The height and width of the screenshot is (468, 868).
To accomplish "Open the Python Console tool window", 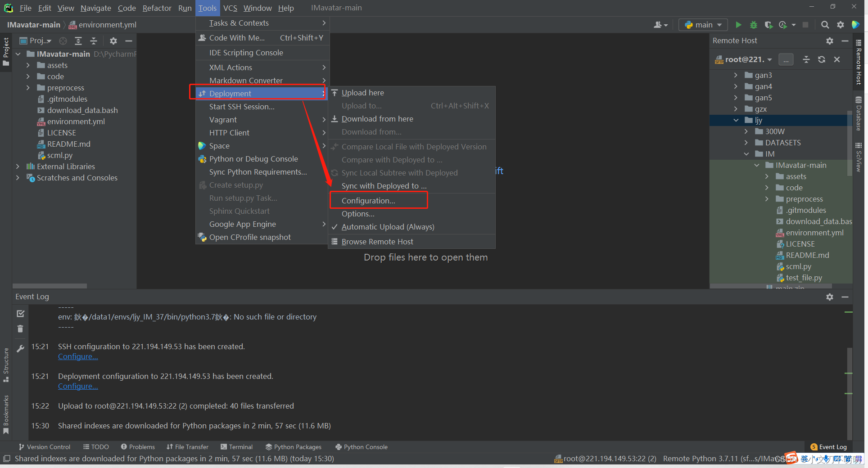I will coord(361,447).
